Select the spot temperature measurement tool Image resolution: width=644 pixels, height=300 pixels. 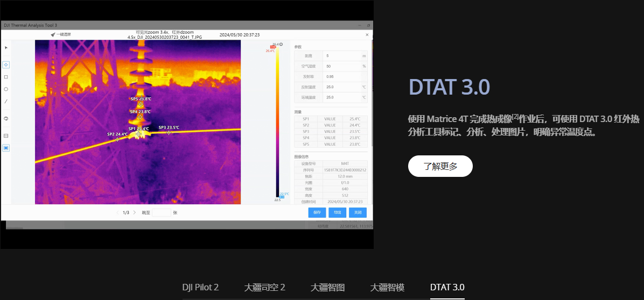[x=6, y=65]
